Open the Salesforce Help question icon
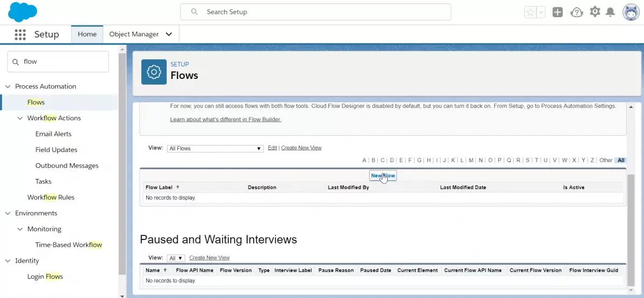Image resolution: width=644 pixels, height=298 pixels. coord(577,12)
